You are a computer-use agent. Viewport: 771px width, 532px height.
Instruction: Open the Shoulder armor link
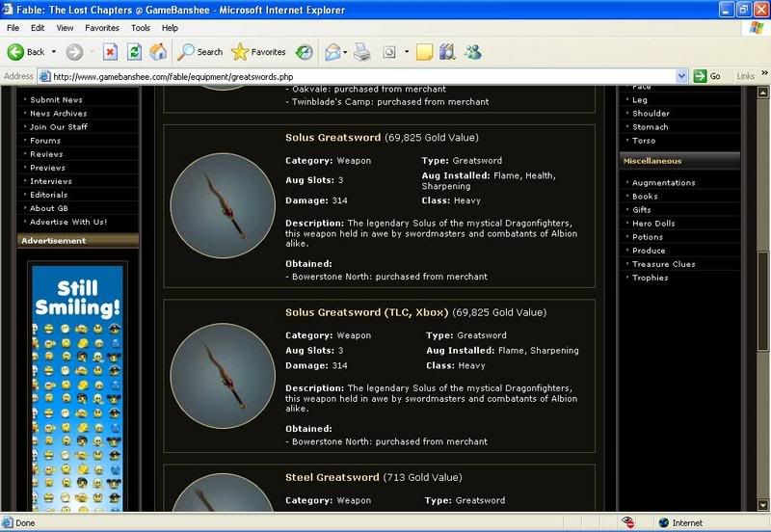pyautogui.click(x=651, y=113)
